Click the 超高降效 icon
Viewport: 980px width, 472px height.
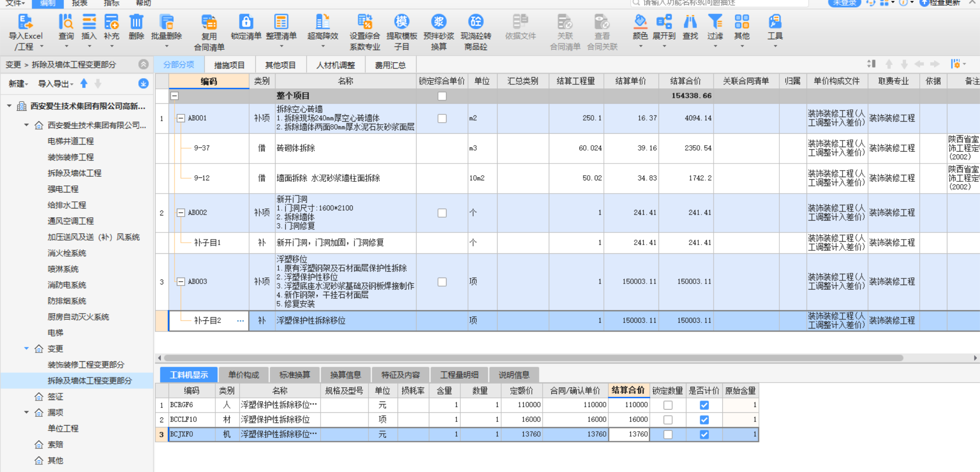tap(323, 22)
